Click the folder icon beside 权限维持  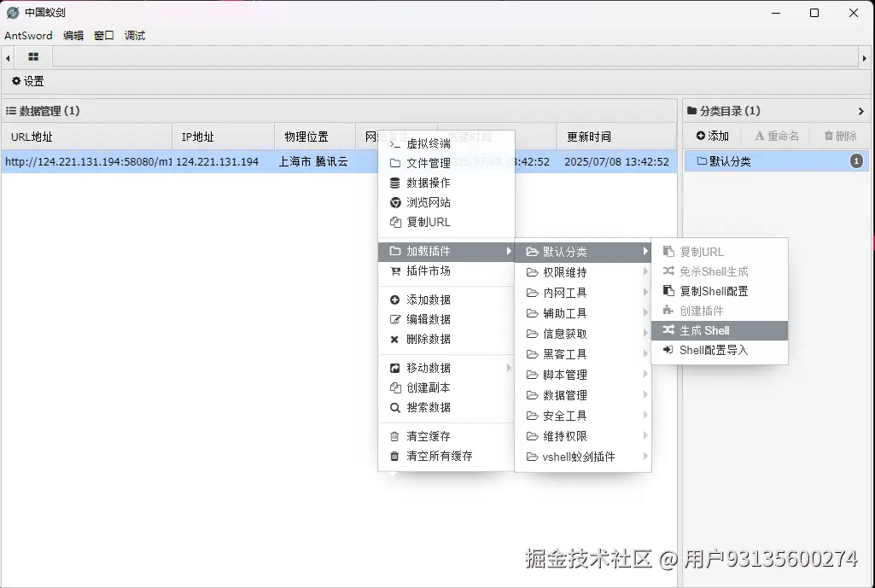point(533,272)
